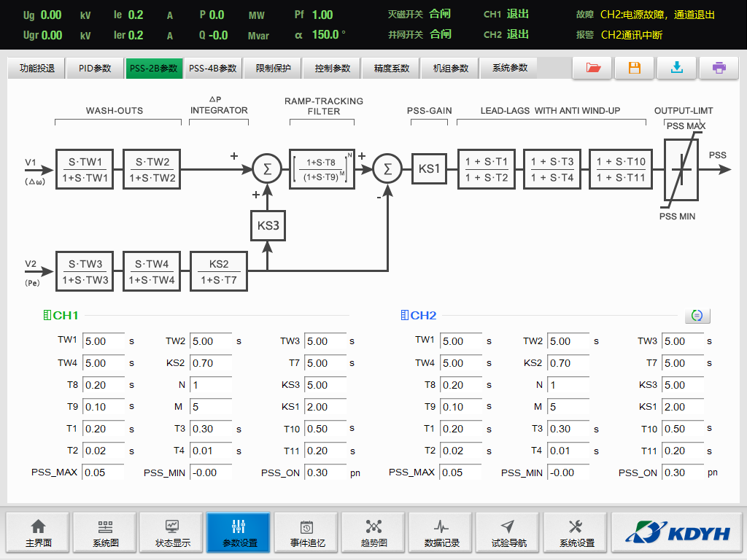747x560 pixels.
Task: Click the orange floppy-disk save icon
Action: coord(634,68)
